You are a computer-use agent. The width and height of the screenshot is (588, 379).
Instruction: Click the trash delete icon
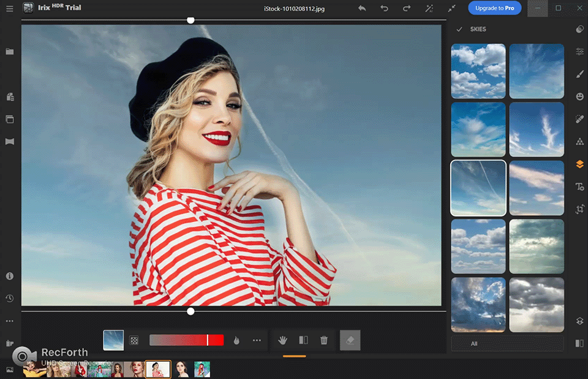[324, 340]
